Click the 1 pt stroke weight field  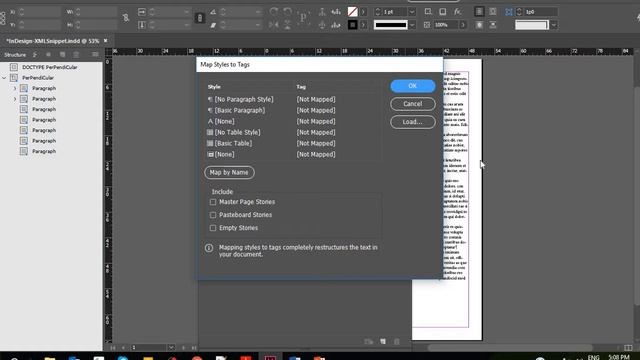395,12
